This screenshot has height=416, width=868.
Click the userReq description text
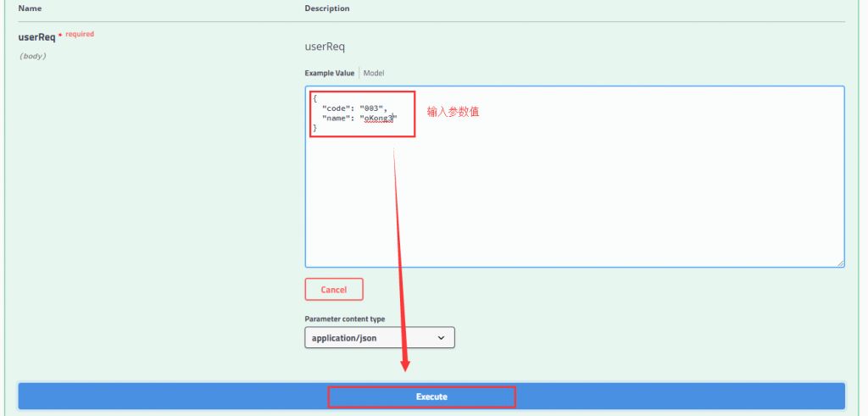coord(325,47)
